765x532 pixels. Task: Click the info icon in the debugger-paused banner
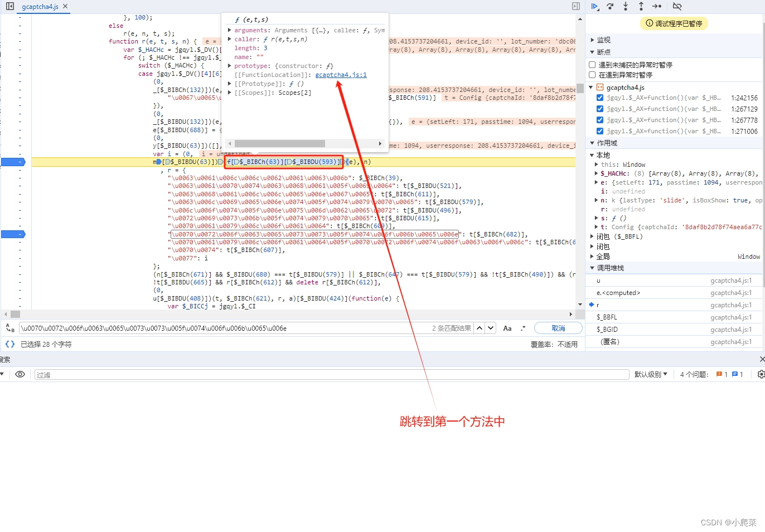click(650, 23)
